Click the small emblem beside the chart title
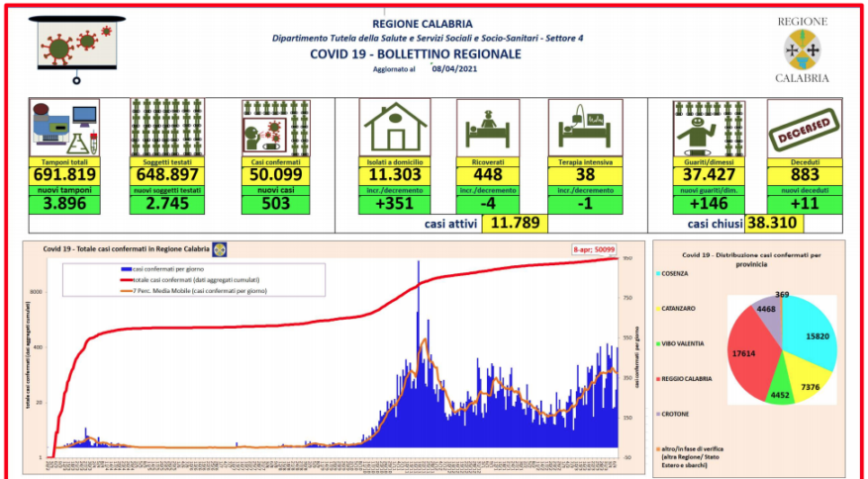868x479 pixels. coord(220,249)
